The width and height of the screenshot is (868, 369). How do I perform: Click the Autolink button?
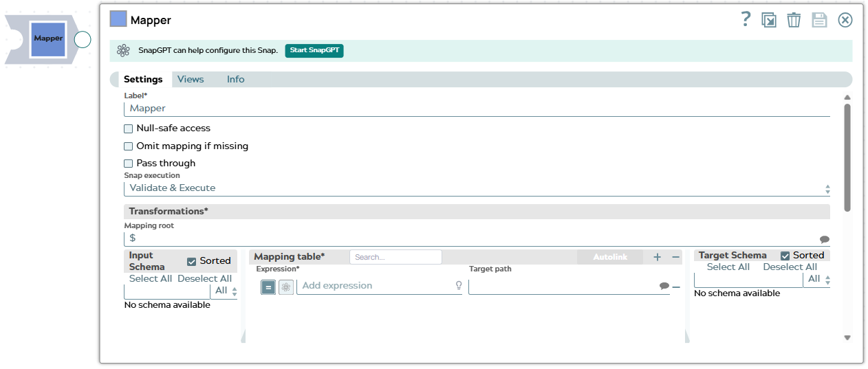click(611, 257)
